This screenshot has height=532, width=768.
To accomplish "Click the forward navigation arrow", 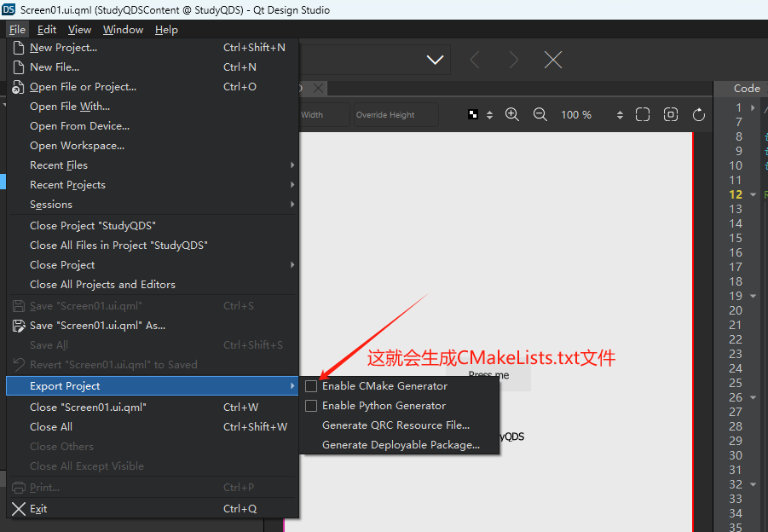I will click(x=513, y=60).
